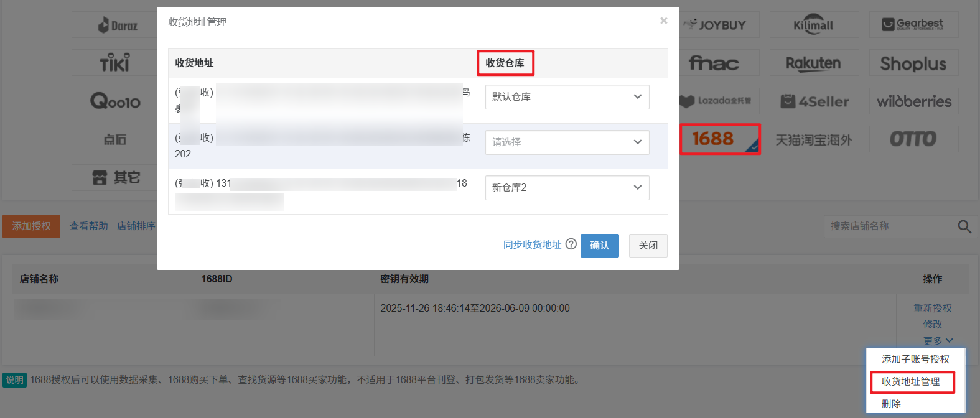Pick the Qoo10 platform tile
980x418 pixels.
pos(115,101)
